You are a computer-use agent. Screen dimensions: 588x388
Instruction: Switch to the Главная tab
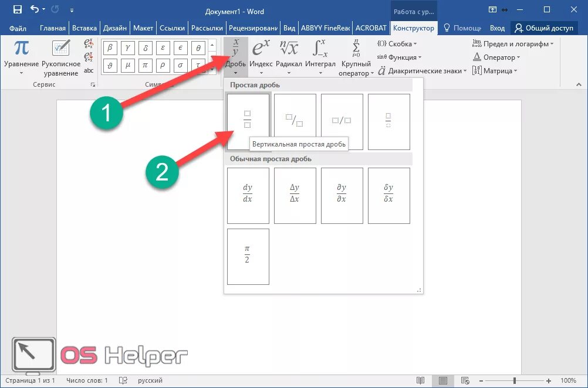click(52, 28)
